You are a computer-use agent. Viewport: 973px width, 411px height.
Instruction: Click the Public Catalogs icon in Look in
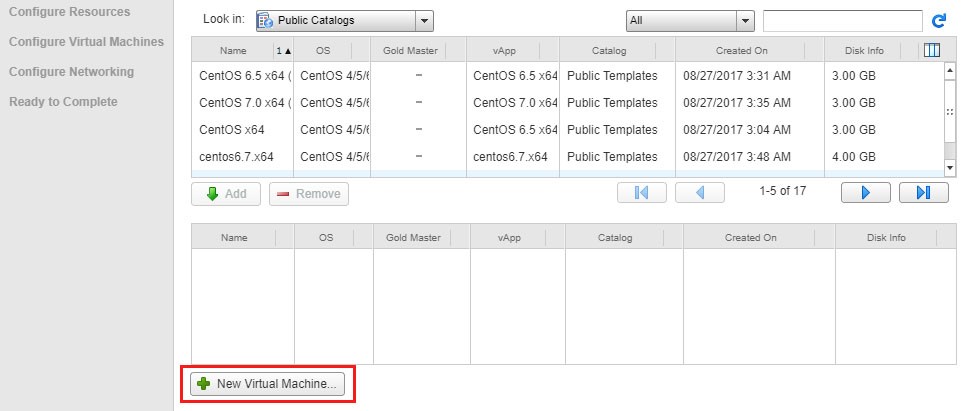coord(265,20)
